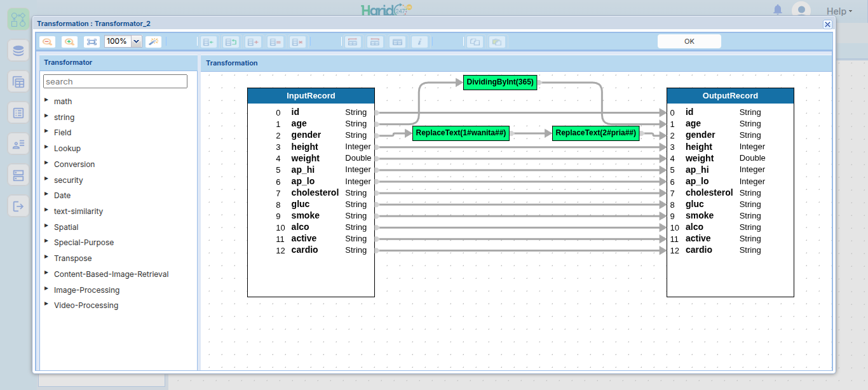Click the Transformator search field
This screenshot has height=390, width=868.
pos(115,81)
